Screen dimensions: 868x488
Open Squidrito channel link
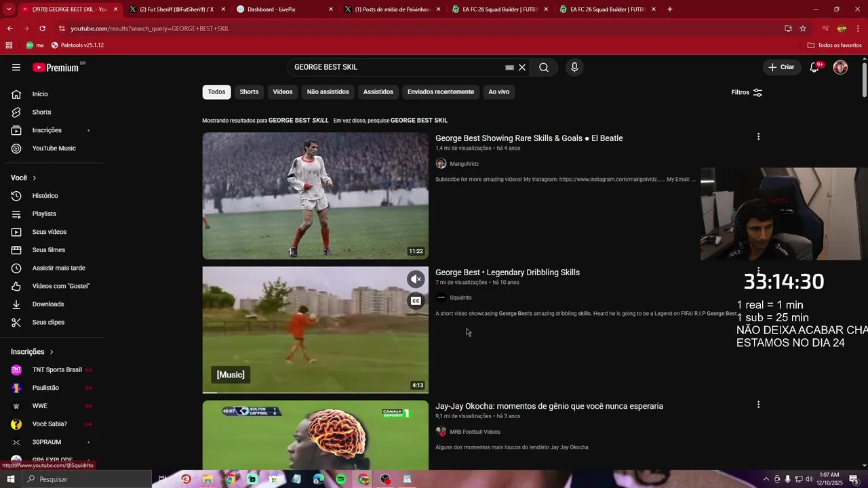(x=460, y=298)
